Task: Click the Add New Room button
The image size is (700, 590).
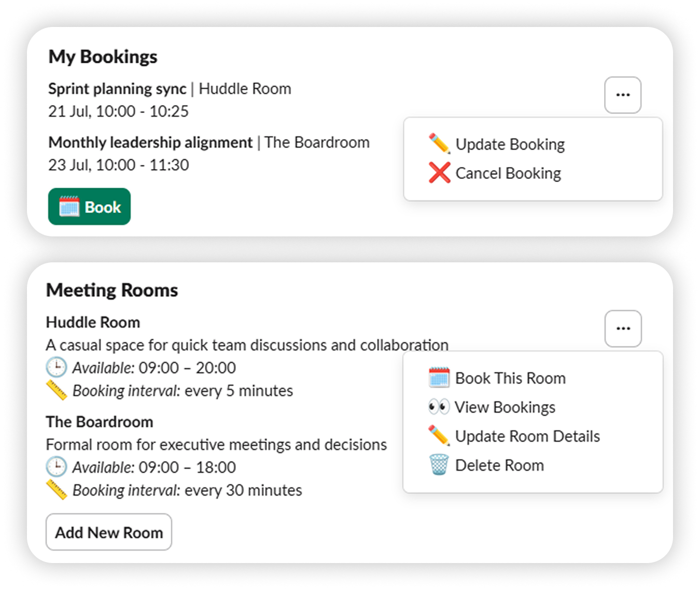Action: pos(109,532)
